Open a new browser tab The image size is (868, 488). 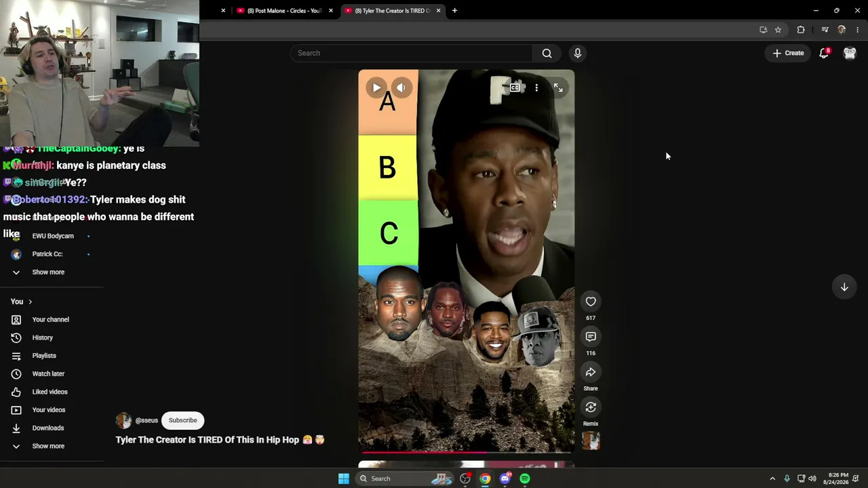[x=454, y=11]
